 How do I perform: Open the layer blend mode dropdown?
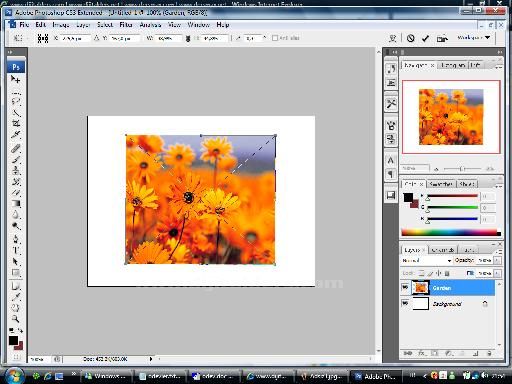tap(426, 260)
